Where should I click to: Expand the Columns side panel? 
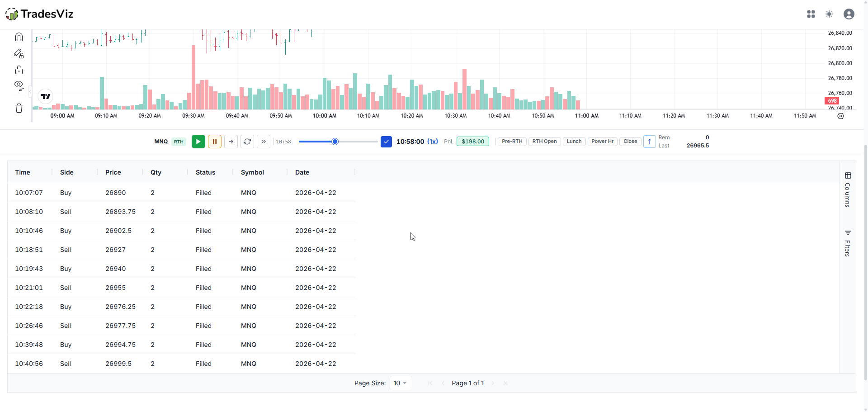click(x=848, y=189)
